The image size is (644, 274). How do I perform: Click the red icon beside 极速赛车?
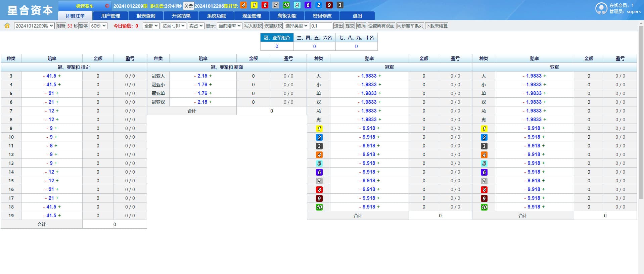107,6
